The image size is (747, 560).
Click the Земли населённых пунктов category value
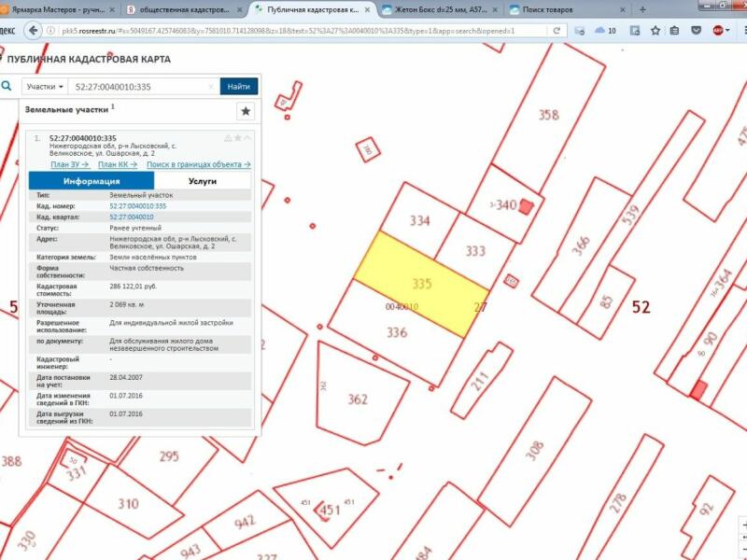point(153,258)
